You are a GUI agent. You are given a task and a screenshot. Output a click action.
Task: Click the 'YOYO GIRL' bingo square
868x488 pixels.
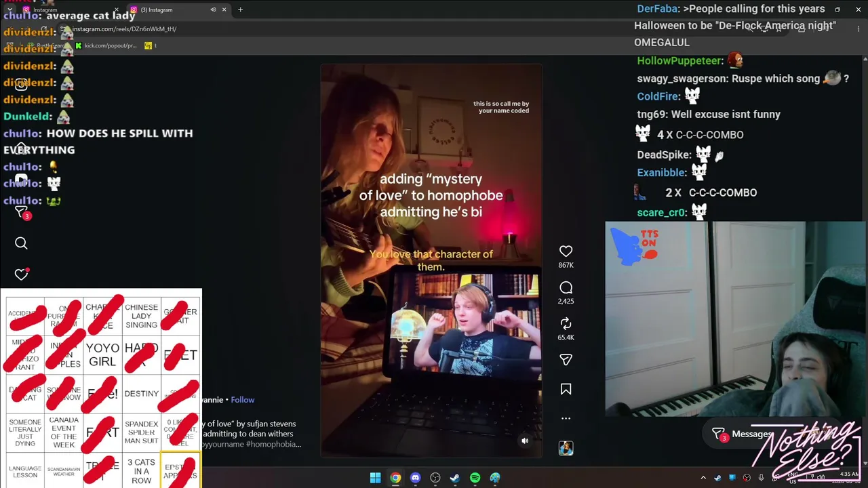[x=102, y=354]
